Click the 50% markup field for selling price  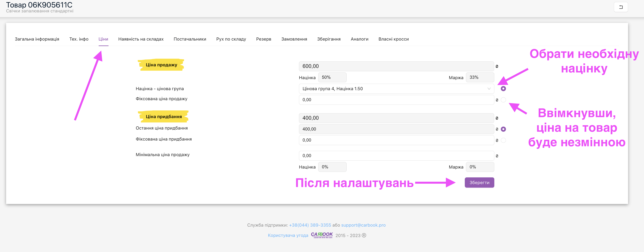pos(332,78)
